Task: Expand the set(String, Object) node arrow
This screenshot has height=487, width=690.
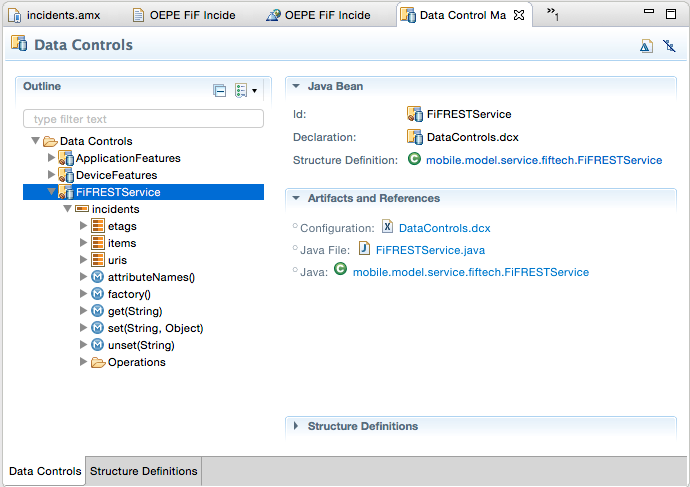Action: (x=83, y=327)
